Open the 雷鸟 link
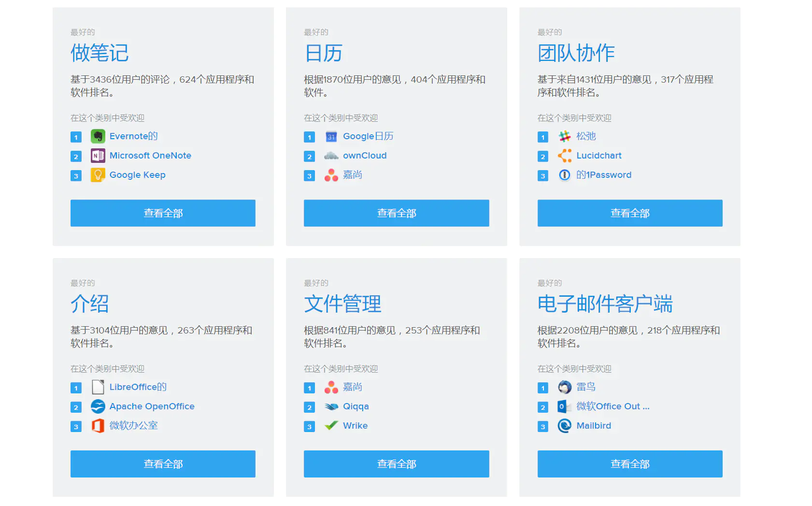The width and height of the screenshot is (812, 506). point(586,387)
